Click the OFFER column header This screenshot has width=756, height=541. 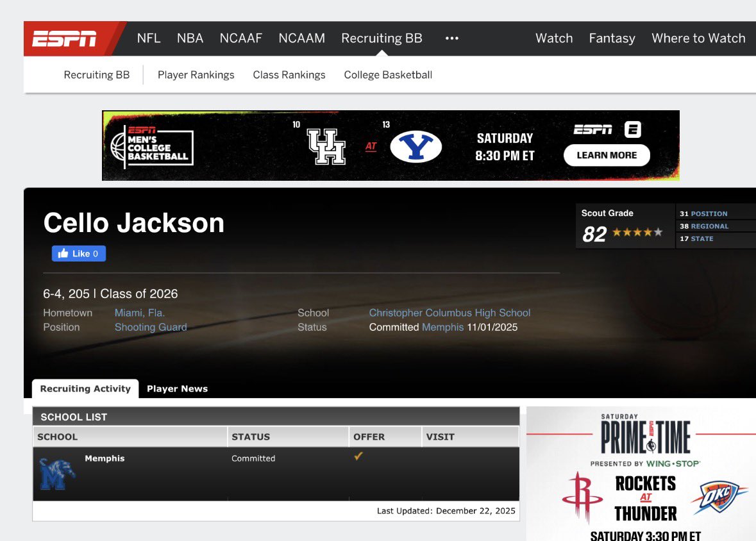pos(385,437)
